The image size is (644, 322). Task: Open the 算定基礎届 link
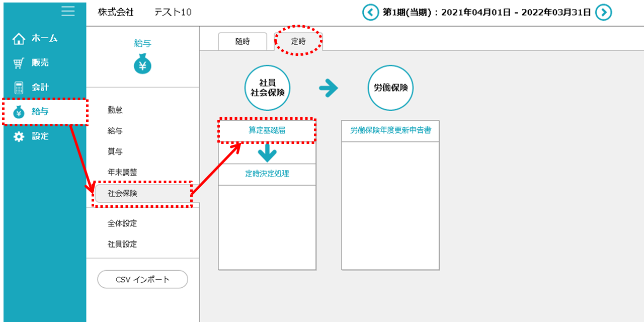[x=267, y=130]
